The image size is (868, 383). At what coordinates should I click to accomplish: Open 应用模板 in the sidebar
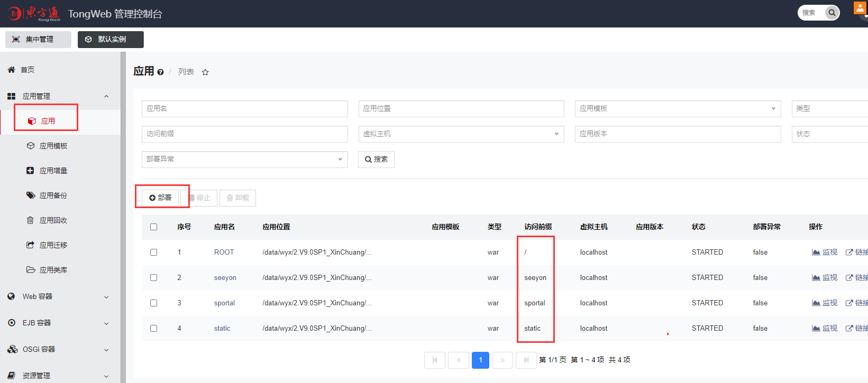coord(53,146)
